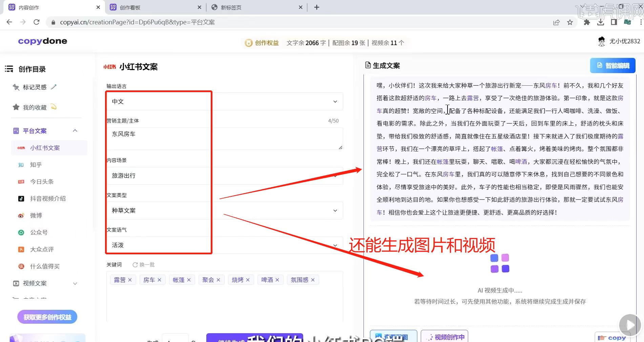This screenshot has height=342, width=644.
Task: Click the 'AI 视频生成中.....' status text
Action: click(500, 291)
